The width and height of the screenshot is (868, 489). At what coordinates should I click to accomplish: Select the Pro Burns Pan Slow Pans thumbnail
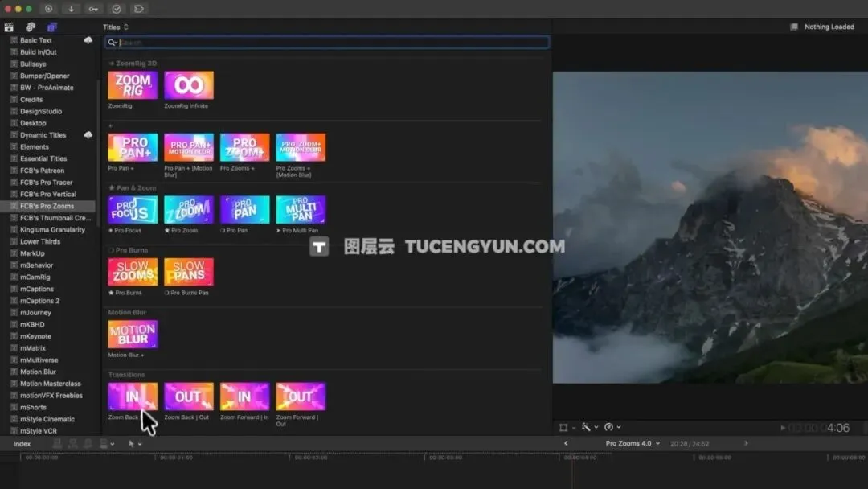coord(189,272)
